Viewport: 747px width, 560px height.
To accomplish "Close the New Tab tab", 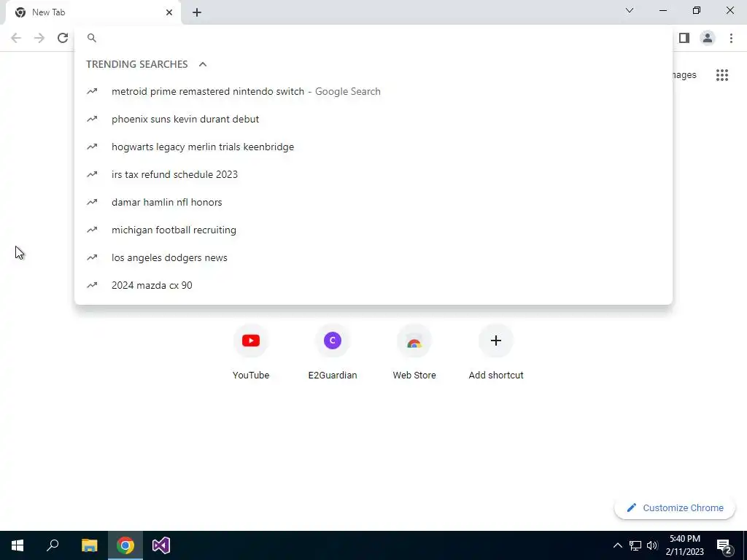I will click(169, 12).
